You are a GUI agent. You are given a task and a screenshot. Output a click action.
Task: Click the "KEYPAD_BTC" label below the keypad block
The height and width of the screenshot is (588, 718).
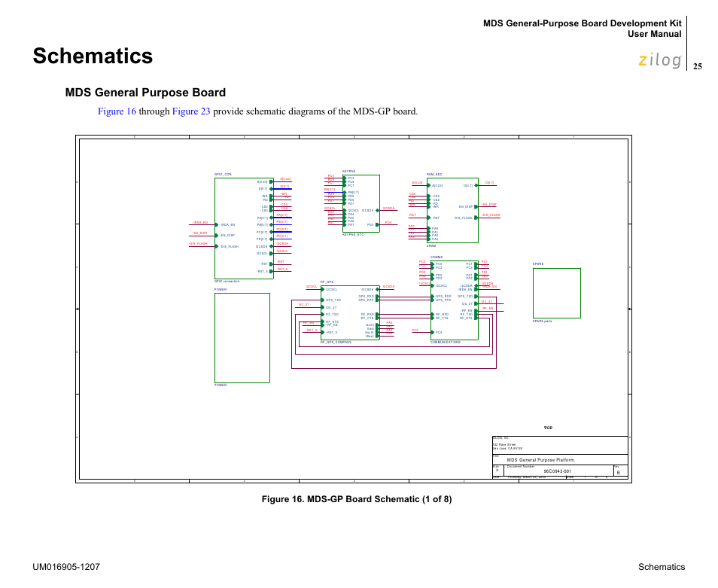pos(353,234)
